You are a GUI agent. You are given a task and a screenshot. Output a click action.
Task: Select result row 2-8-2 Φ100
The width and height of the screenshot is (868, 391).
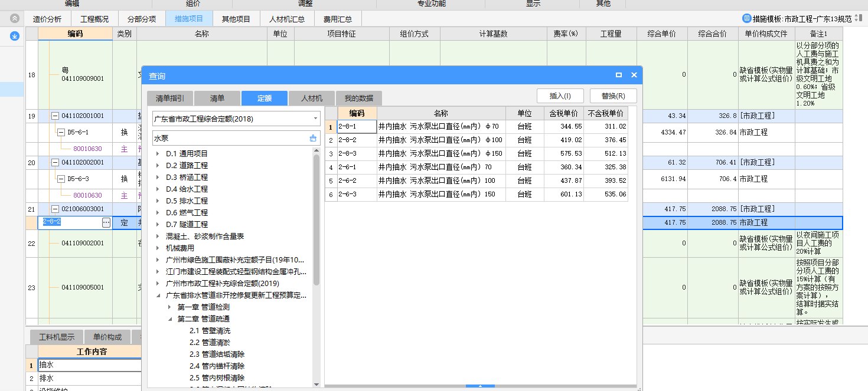coord(477,140)
